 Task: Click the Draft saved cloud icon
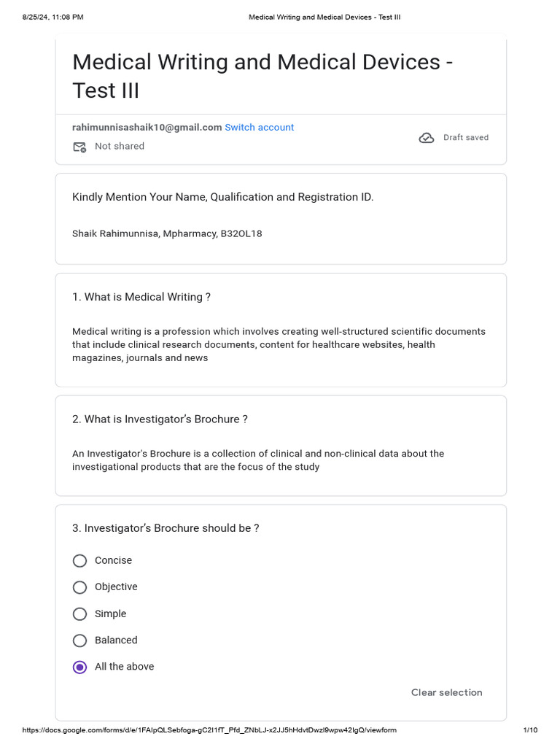426,138
